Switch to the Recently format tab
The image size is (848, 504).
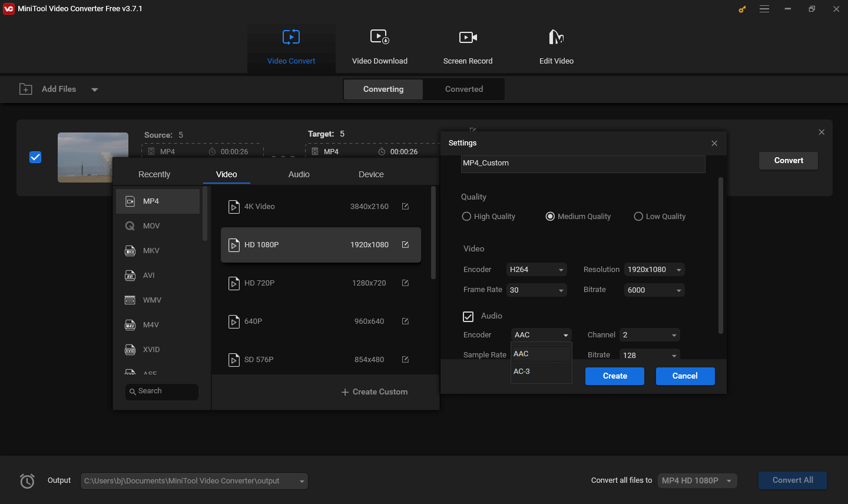[154, 174]
